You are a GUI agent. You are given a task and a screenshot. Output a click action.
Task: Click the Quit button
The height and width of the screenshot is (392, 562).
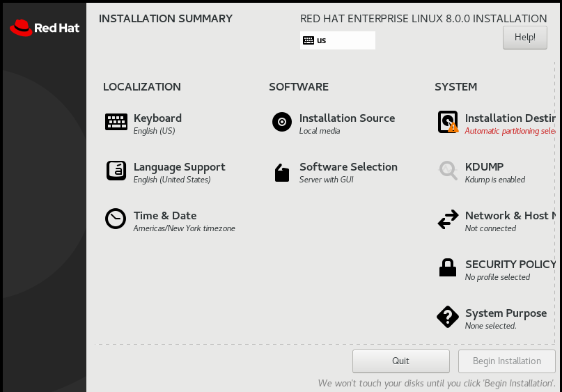(400, 361)
